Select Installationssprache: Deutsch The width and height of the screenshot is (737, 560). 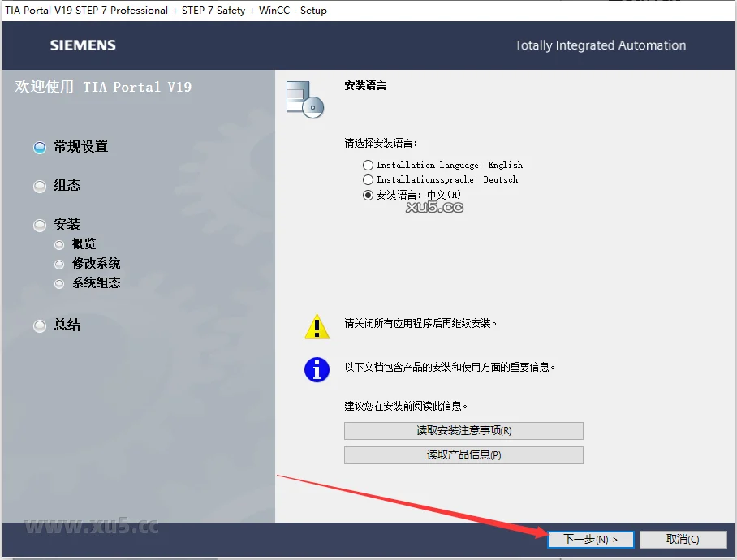coord(368,179)
